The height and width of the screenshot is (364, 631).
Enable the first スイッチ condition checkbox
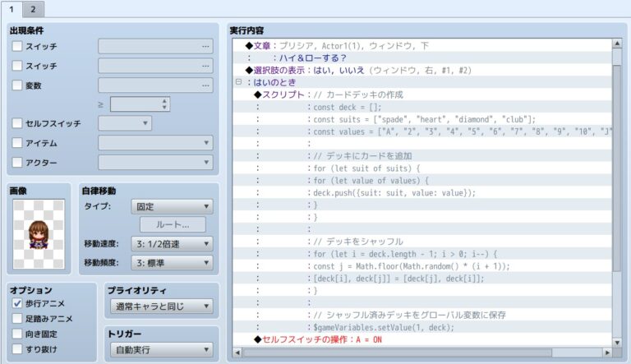click(x=17, y=46)
